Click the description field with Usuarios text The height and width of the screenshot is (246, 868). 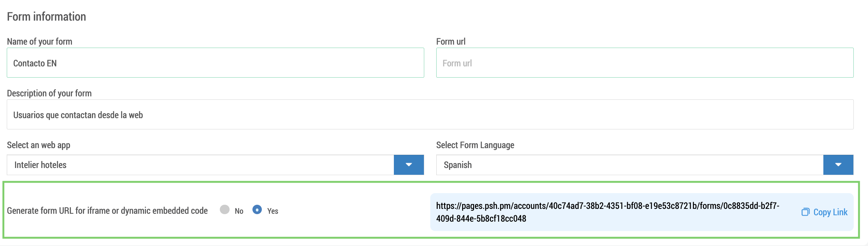pos(430,114)
